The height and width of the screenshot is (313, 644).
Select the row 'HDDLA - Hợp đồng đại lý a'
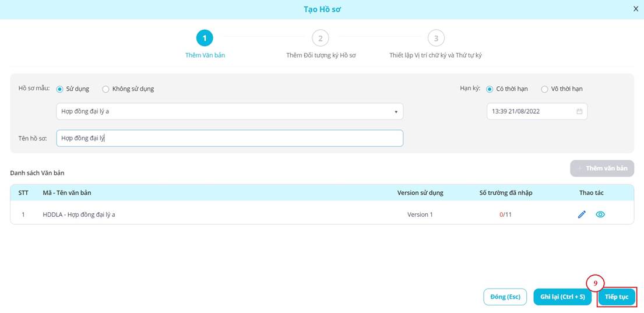(79, 214)
